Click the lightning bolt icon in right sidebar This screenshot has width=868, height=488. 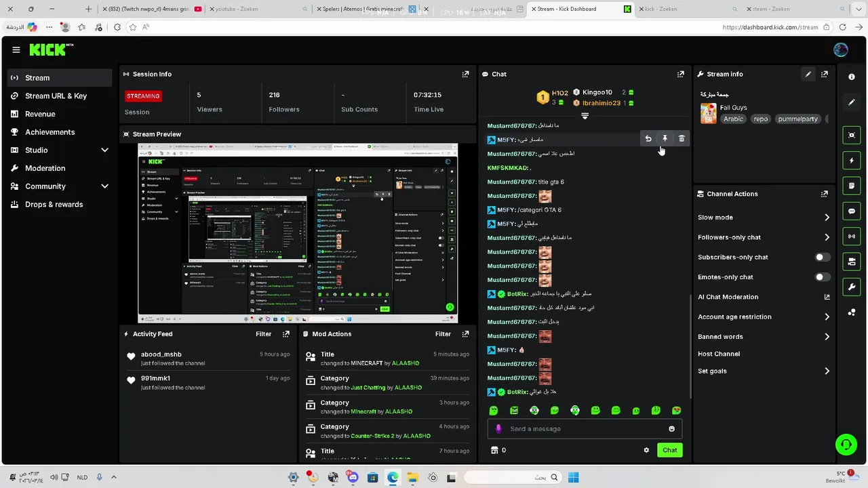click(x=852, y=161)
